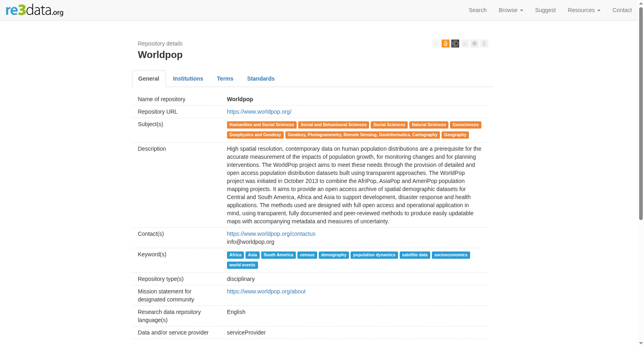Click the Natural Sciences subject tag

[x=429, y=125]
